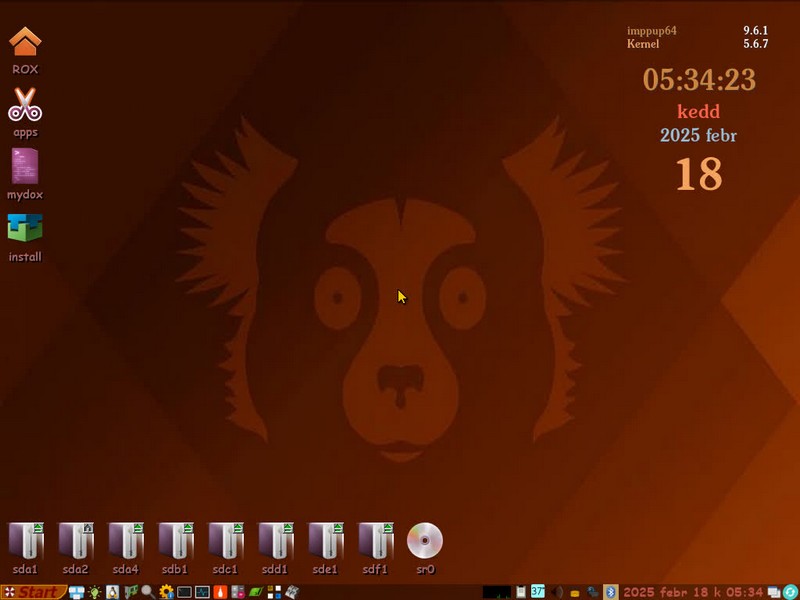The image size is (800, 600).
Task: Open the calculator taskbar icon
Action: click(238, 592)
